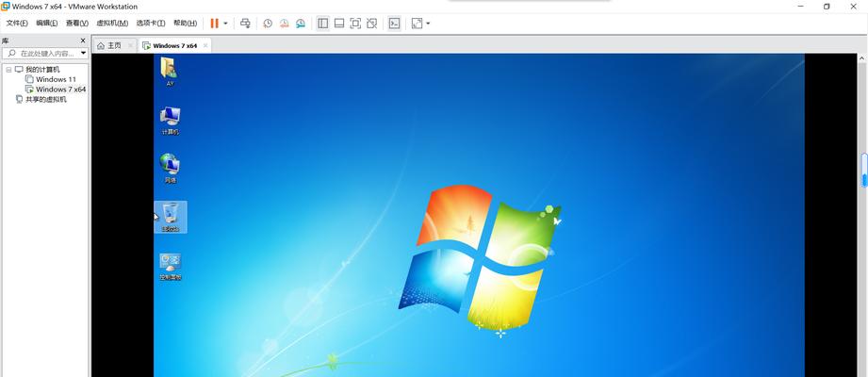Click the revert to snapshot icon
Screen dimensions: 868x377
pyautogui.click(x=284, y=24)
